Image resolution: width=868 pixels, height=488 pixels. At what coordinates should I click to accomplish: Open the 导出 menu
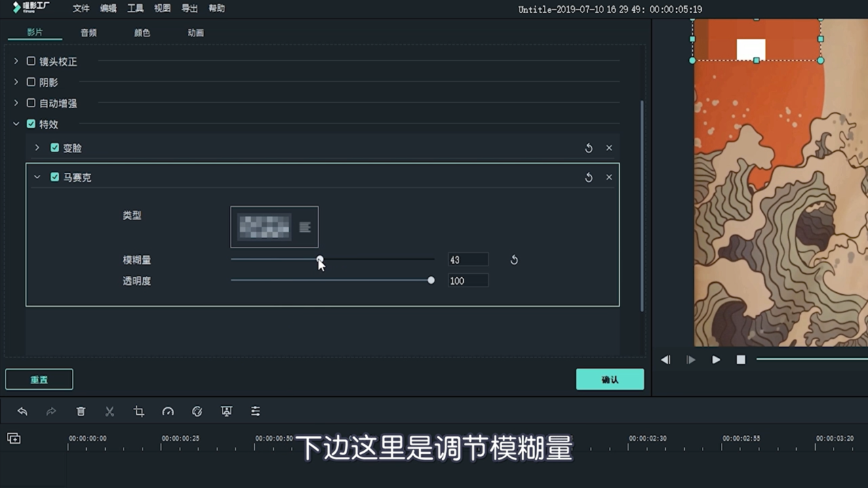tap(190, 9)
